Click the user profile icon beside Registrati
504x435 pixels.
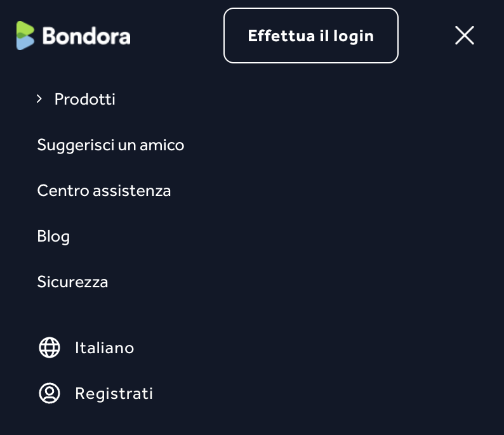pyautogui.click(x=50, y=393)
